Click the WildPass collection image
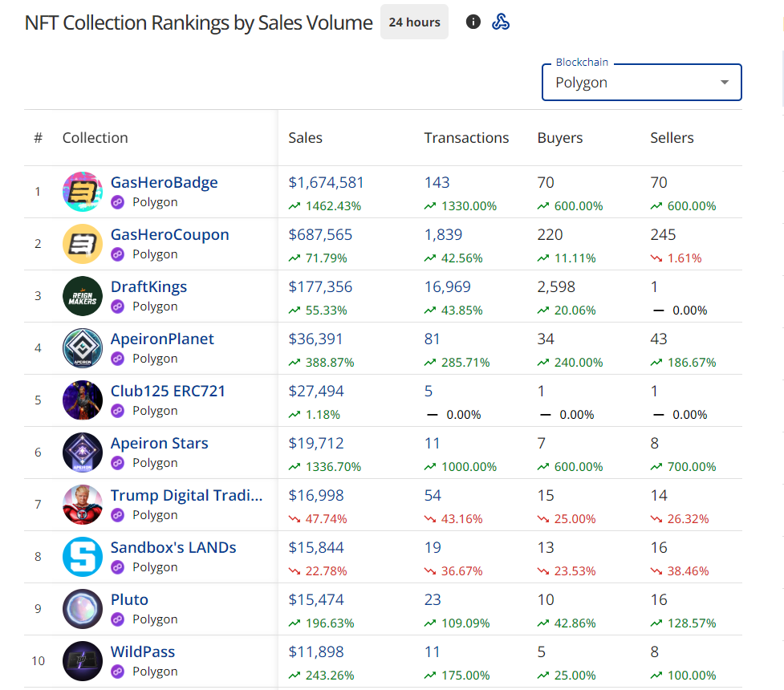Viewport: 784px width, 690px height. click(83, 661)
